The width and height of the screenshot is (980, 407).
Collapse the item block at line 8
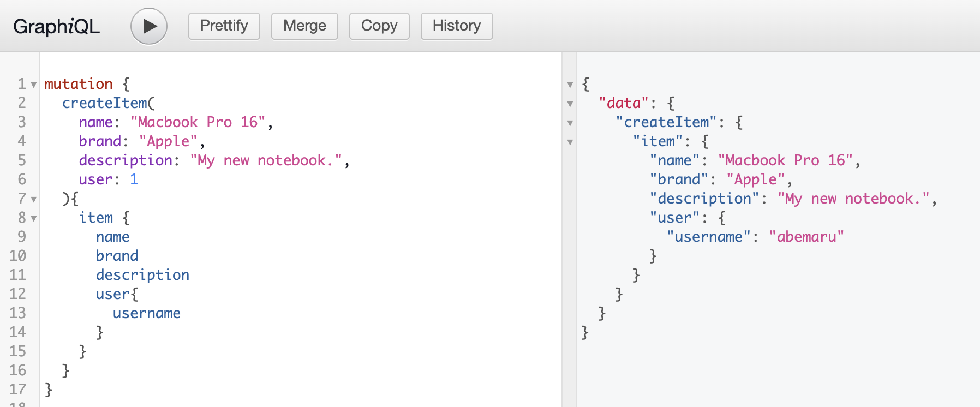click(34, 219)
